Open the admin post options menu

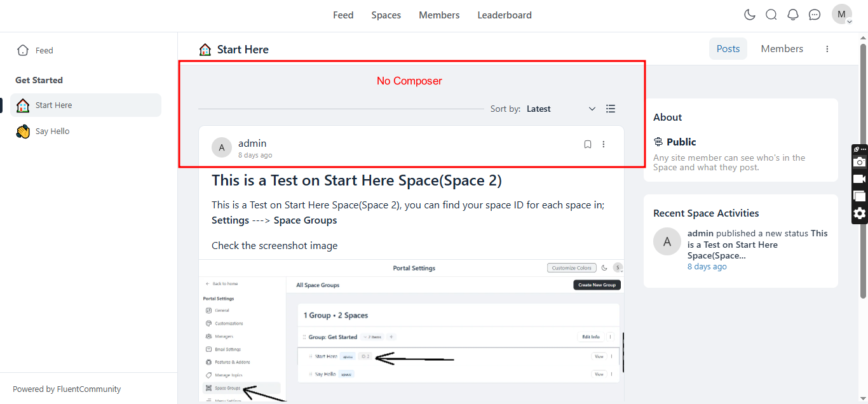click(x=604, y=144)
